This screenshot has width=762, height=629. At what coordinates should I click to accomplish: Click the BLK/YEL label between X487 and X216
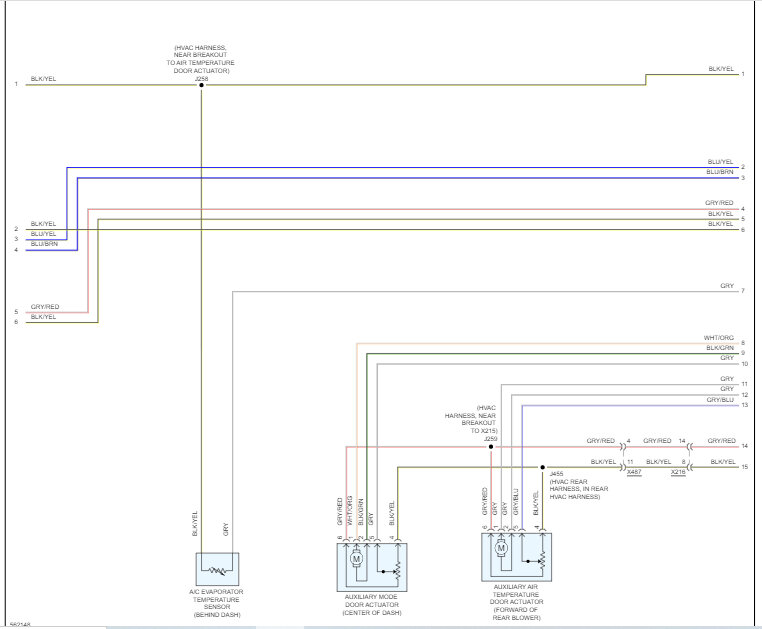tap(658, 461)
